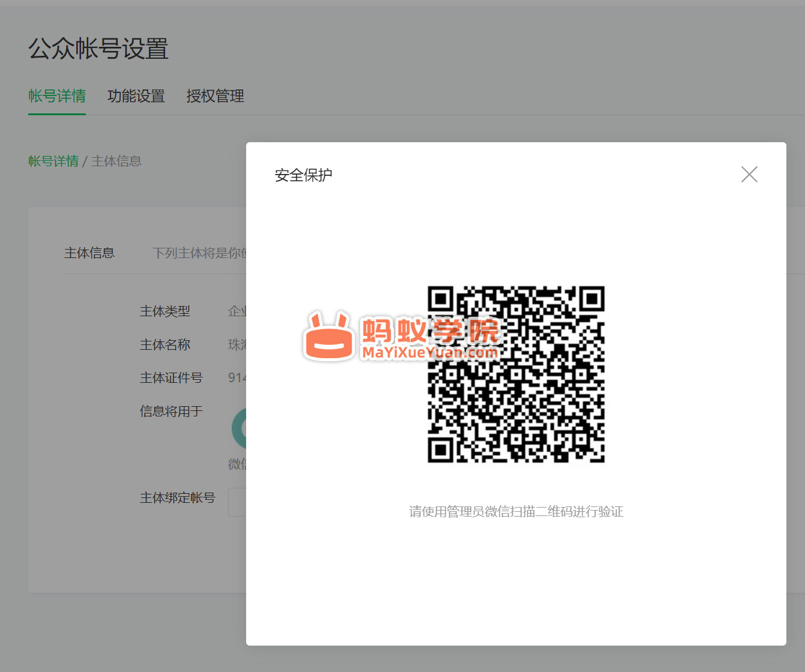Click the teal circular icon beside 信息将用于
Viewport: 805px width, 672px height.
(239, 428)
